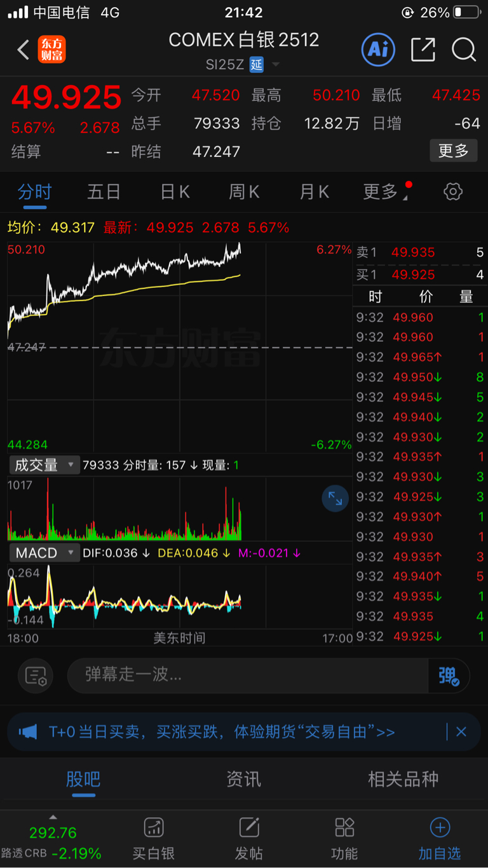This screenshot has width=488, height=868.
Task: Switch to the 五日 tab
Action: pos(104,191)
